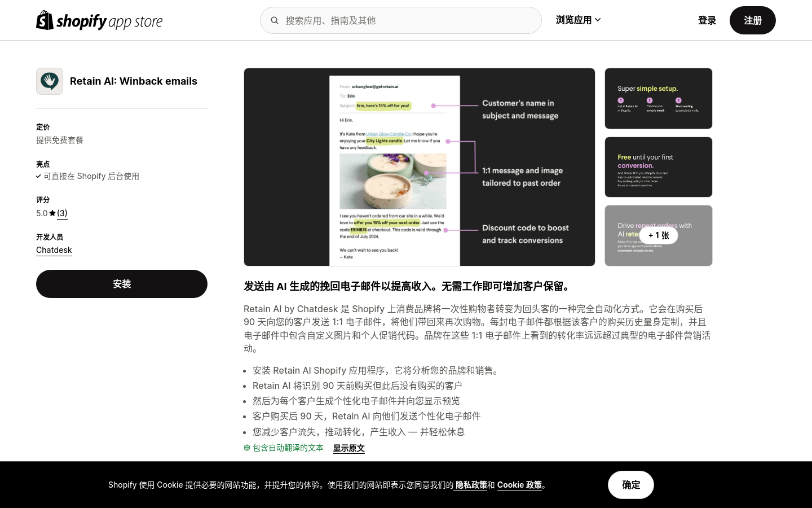Open the Free until first conversion thumbnail
The height and width of the screenshot is (508, 812).
pyautogui.click(x=659, y=167)
